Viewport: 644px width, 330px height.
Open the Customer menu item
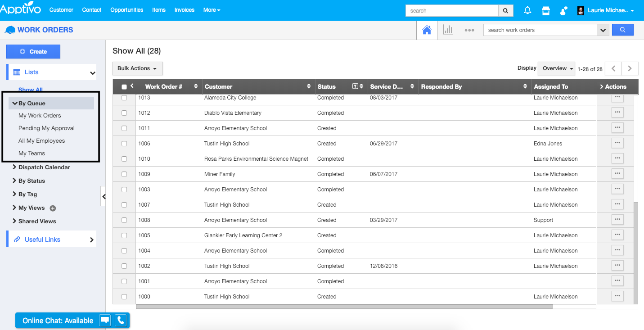(x=61, y=10)
